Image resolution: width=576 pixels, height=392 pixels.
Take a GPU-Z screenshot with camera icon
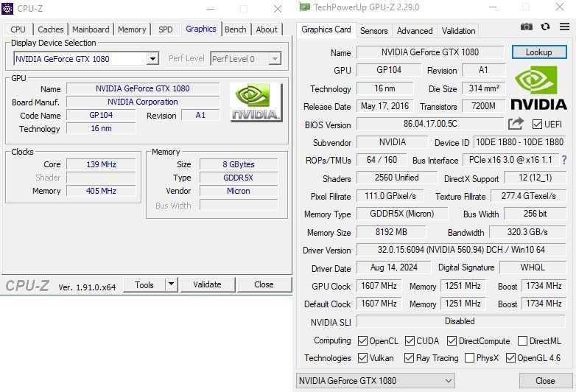[527, 27]
